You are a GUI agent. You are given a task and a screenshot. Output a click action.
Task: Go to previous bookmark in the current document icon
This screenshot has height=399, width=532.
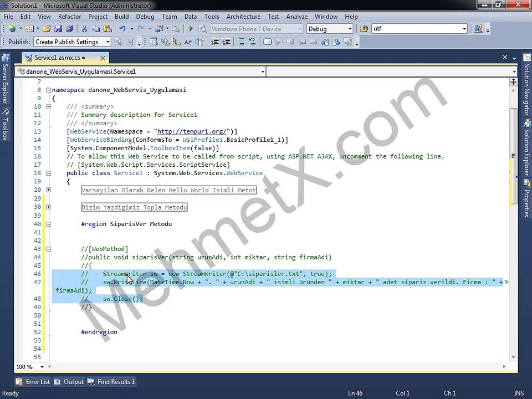(x=325, y=42)
